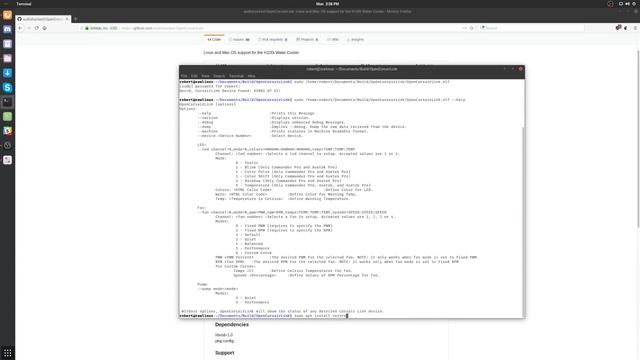Open the blue download app in dock

point(7,73)
